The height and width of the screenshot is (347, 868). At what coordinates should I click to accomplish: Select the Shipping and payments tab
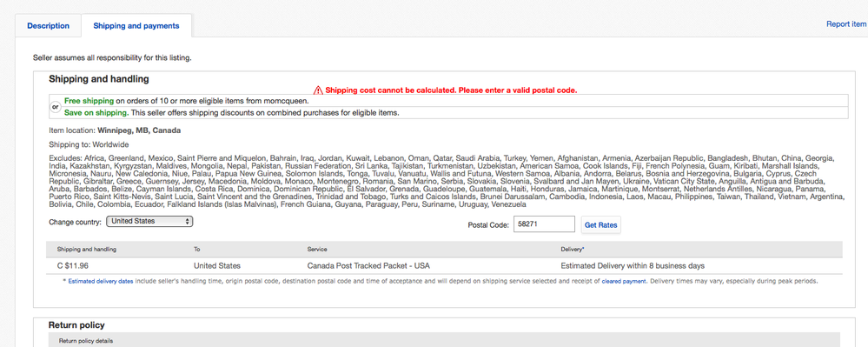(136, 25)
